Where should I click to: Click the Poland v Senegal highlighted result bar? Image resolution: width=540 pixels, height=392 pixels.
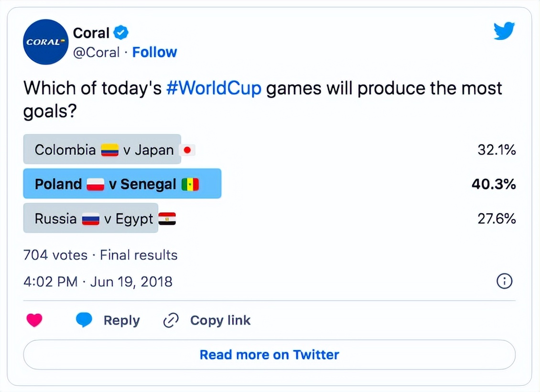point(122,184)
